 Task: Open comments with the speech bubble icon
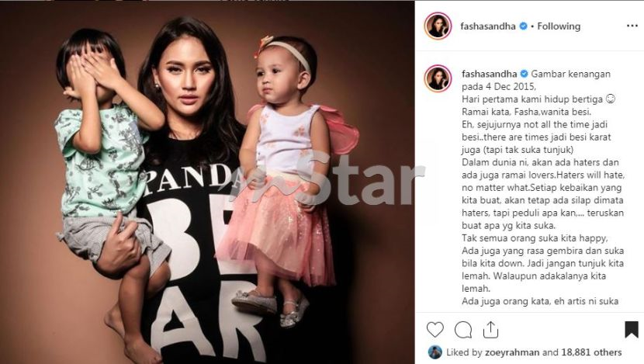[463, 330]
